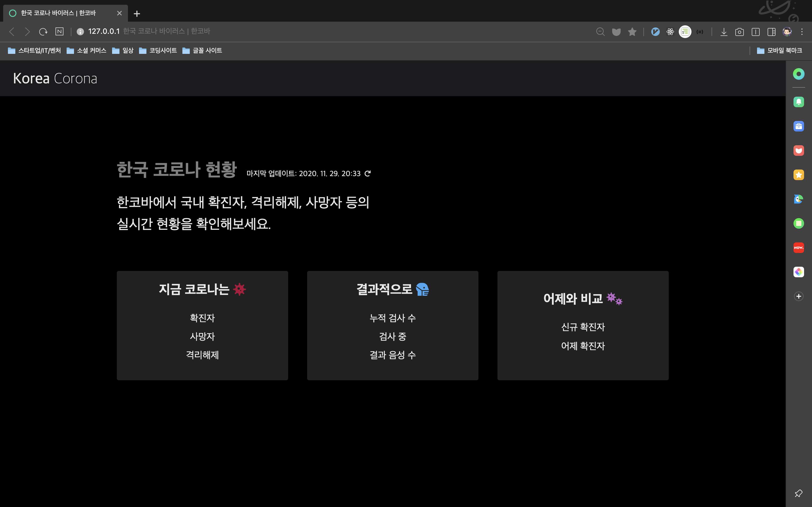Viewport: 812px width, 507px height.
Task: Open the yellow star favorites sidebar icon
Action: coord(798,175)
